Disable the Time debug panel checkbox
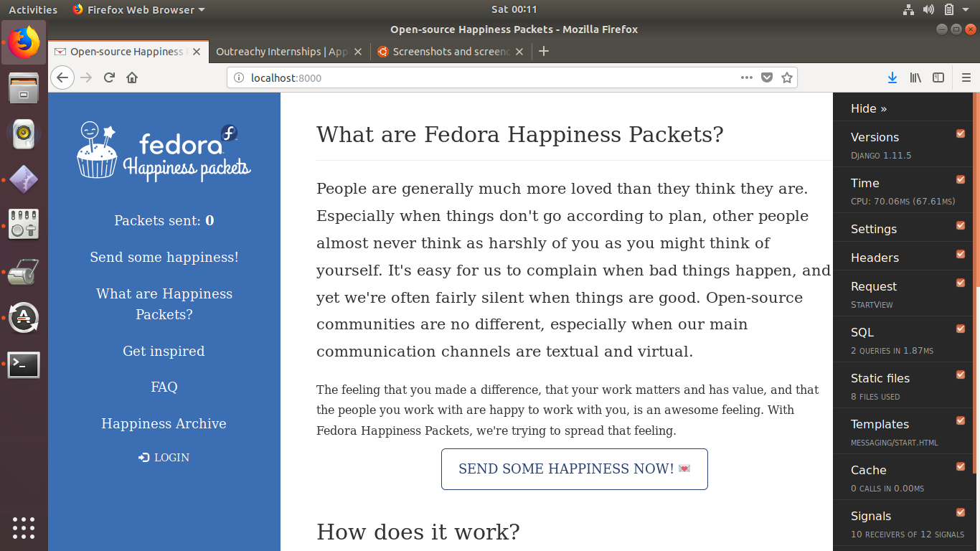 click(961, 179)
